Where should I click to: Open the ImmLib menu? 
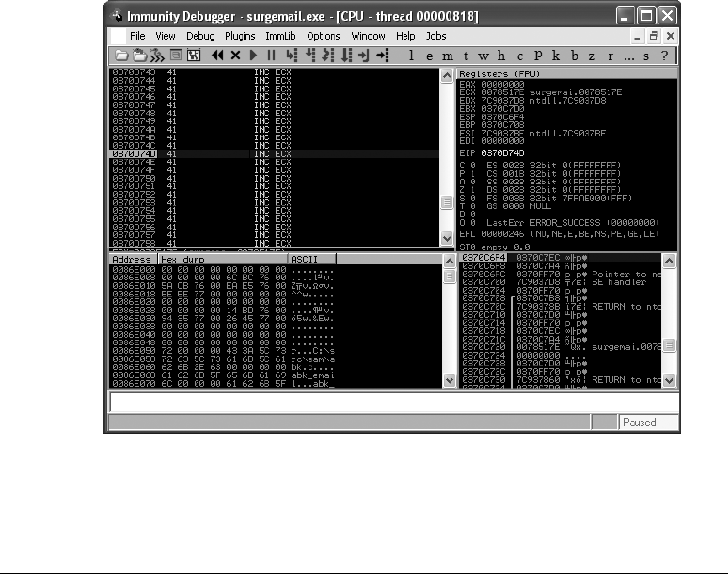click(280, 36)
